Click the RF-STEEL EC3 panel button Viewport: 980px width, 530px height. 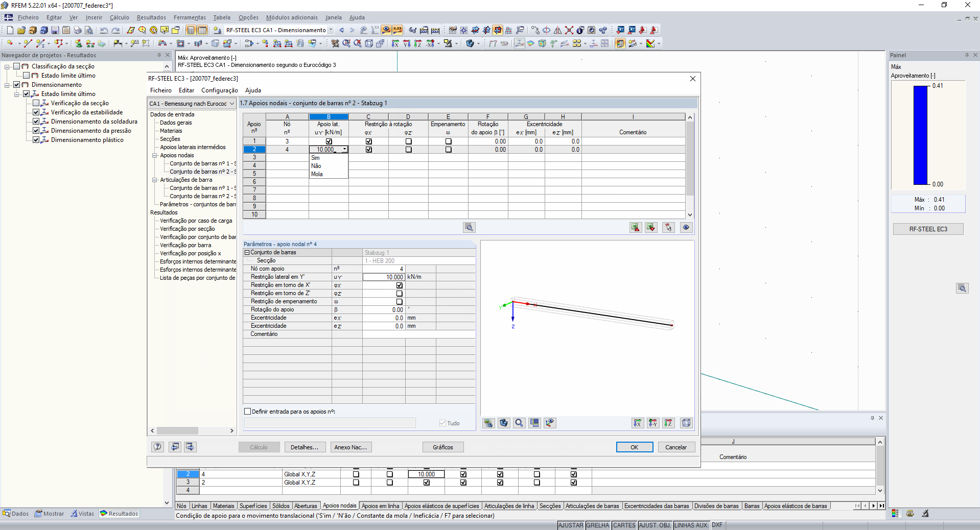click(x=928, y=229)
